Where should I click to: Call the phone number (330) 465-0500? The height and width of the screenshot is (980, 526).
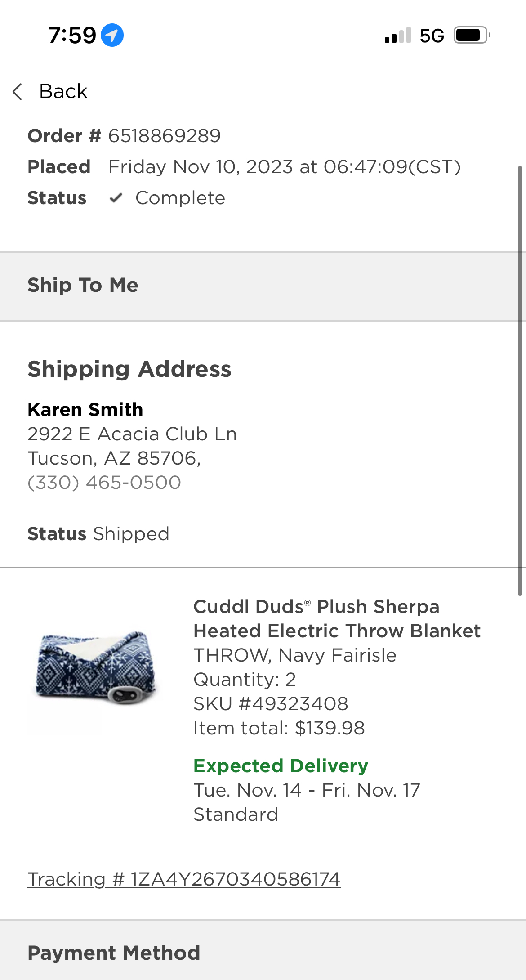tap(104, 483)
